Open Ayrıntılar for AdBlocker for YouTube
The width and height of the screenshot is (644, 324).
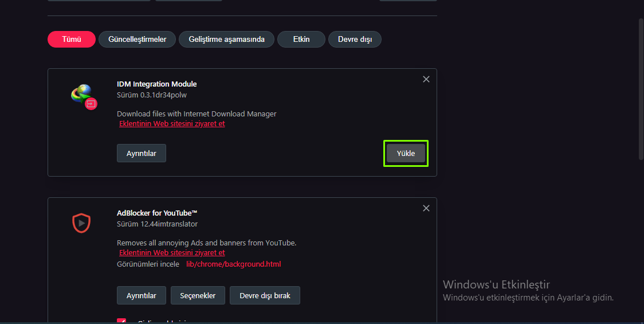click(x=142, y=296)
